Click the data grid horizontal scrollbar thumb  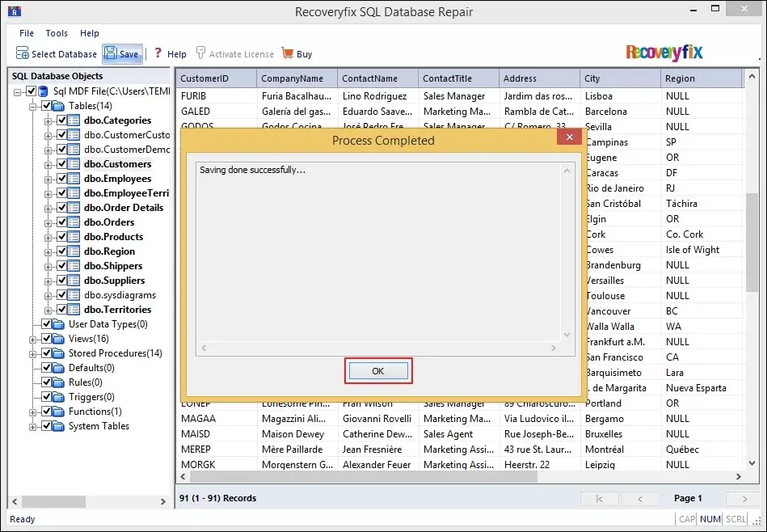(x=364, y=476)
